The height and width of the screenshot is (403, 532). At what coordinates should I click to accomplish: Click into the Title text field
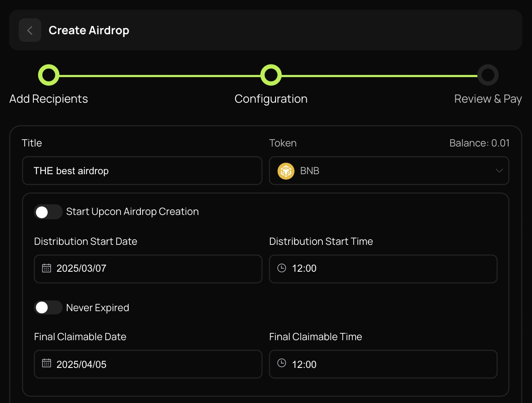(142, 171)
